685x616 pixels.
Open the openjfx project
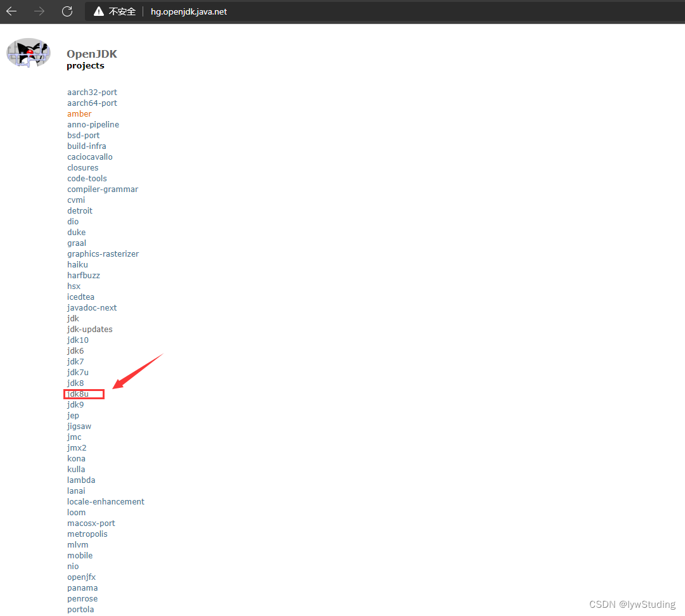[82, 577]
